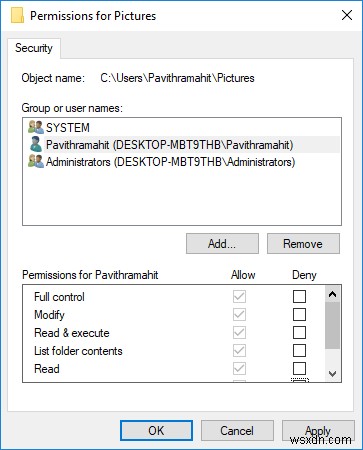Toggle Allow checkbox for Read & execute
The width and height of the screenshot is (363, 450).
pos(239,332)
